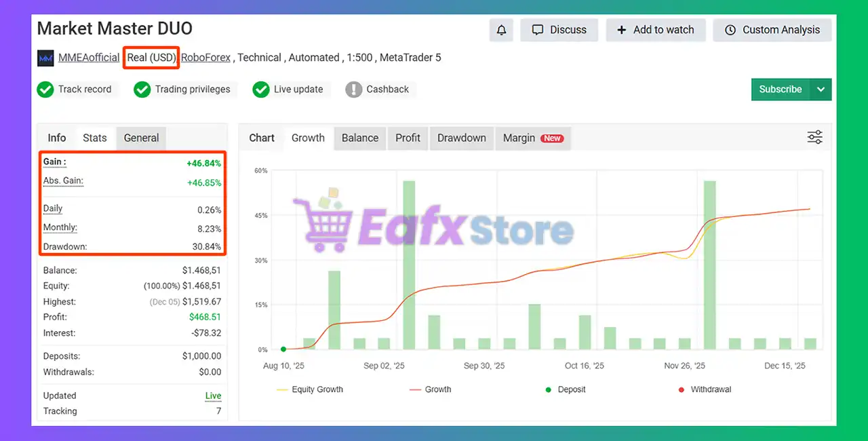868x441 pixels.
Task: Click the Trading privileges green checkmark
Action: 142,89
